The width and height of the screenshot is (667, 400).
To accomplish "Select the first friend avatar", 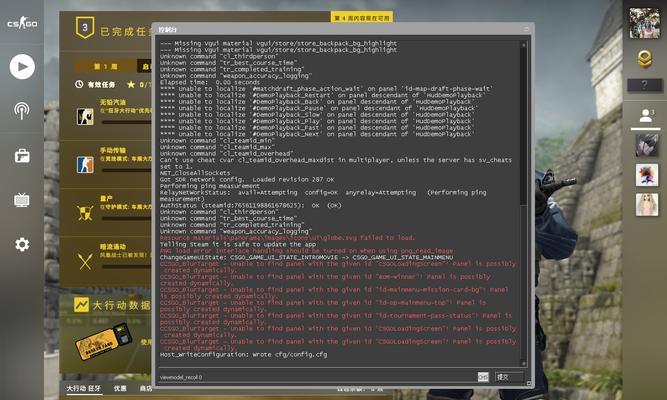I will pos(647,145).
